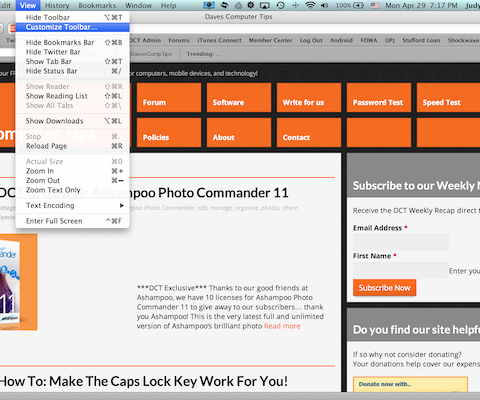Click the Ashampoo product box thumbnail

tap(18, 282)
